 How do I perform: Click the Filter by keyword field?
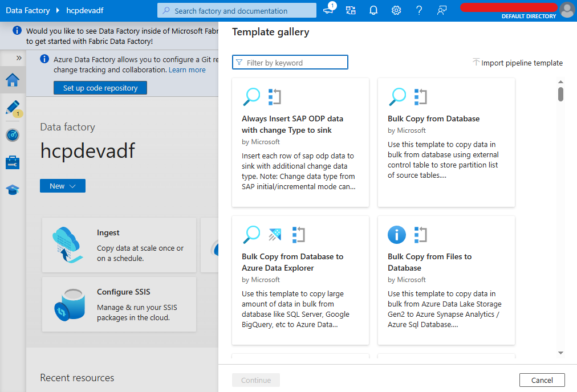(x=290, y=62)
